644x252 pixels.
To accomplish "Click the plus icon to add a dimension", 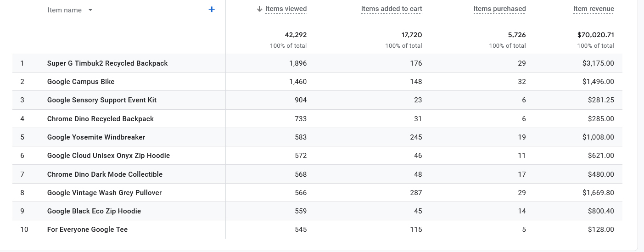I will [x=212, y=10].
